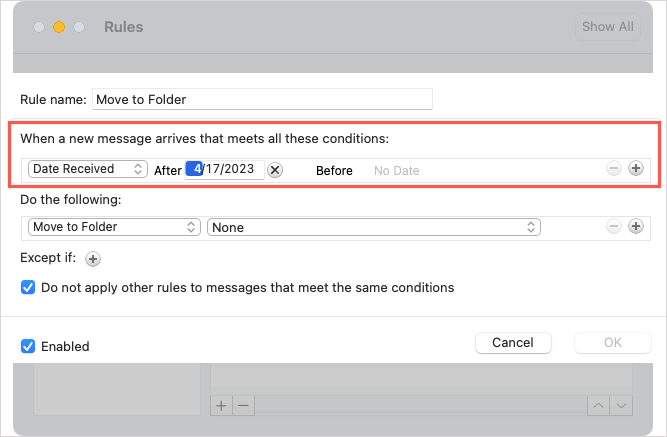Image resolution: width=667 pixels, height=437 pixels.
Task: Toggle the Enabled checkbox
Action: [x=29, y=346]
